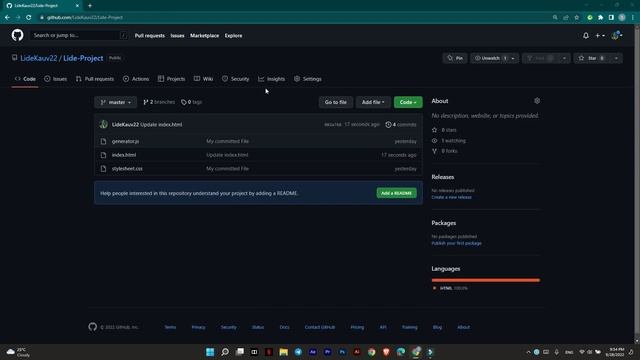Open the Lide-Project repository title link
640x360 pixels.
click(x=83, y=58)
